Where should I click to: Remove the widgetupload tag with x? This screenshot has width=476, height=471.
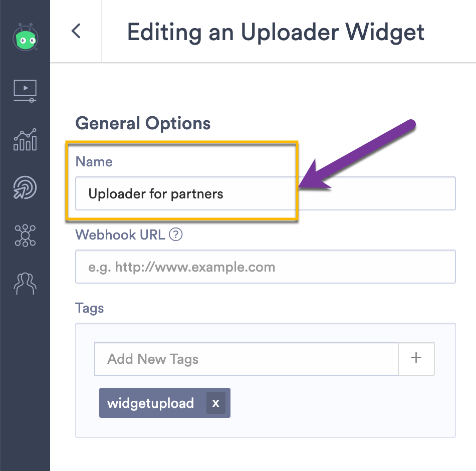click(215, 403)
